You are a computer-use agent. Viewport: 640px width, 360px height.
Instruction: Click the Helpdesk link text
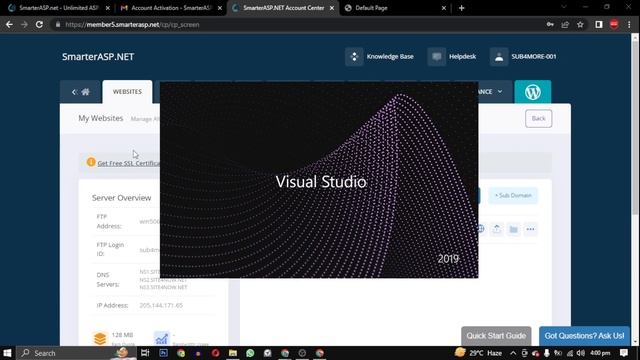pyautogui.click(x=462, y=57)
